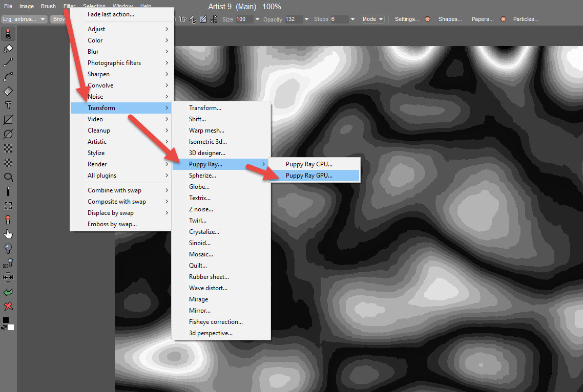The image size is (583, 392).
Task: Open the Opacity value dropdown arrow
Action: (x=306, y=19)
